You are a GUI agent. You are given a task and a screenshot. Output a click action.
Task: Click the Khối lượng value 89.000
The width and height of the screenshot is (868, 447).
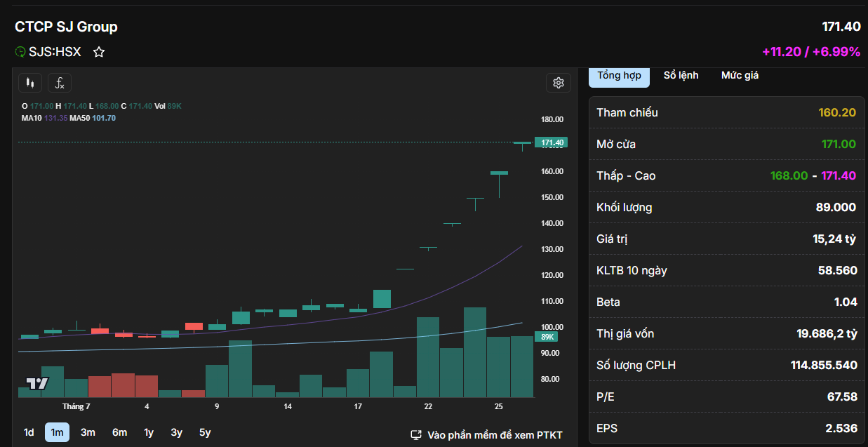[835, 208]
